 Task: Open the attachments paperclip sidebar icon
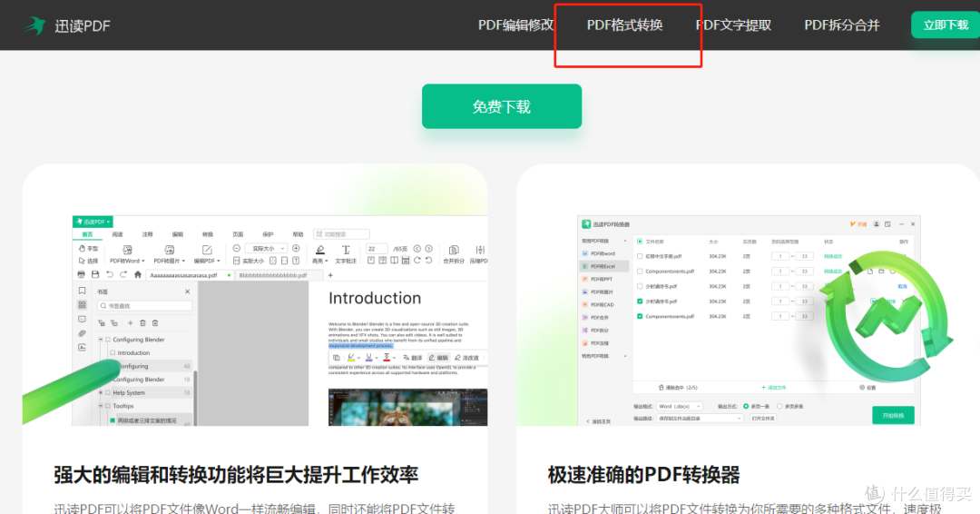(82, 333)
